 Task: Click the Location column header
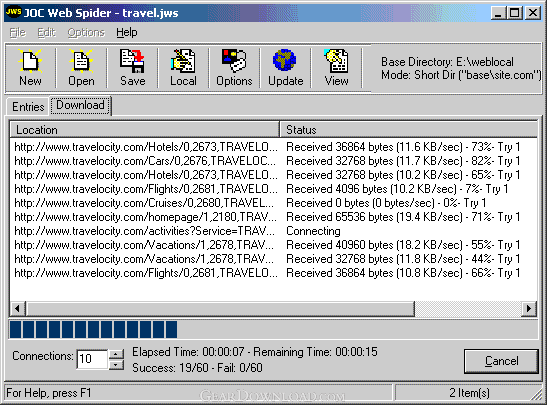pyautogui.click(x=144, y=130)
